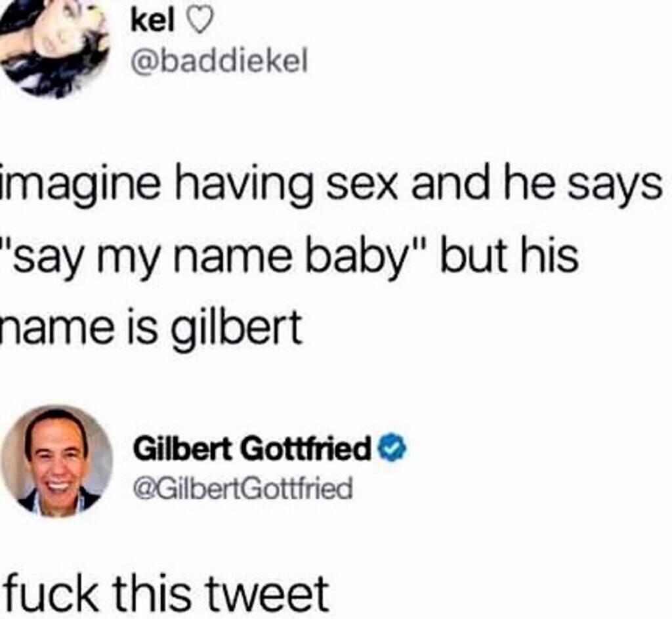
Task: Click the heart emoji beside kel
Action: (198, 23)
